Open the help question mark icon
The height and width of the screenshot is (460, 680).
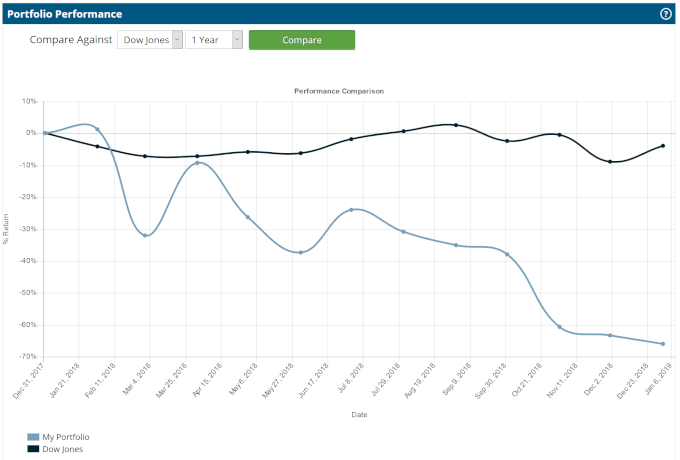[665, 14]
